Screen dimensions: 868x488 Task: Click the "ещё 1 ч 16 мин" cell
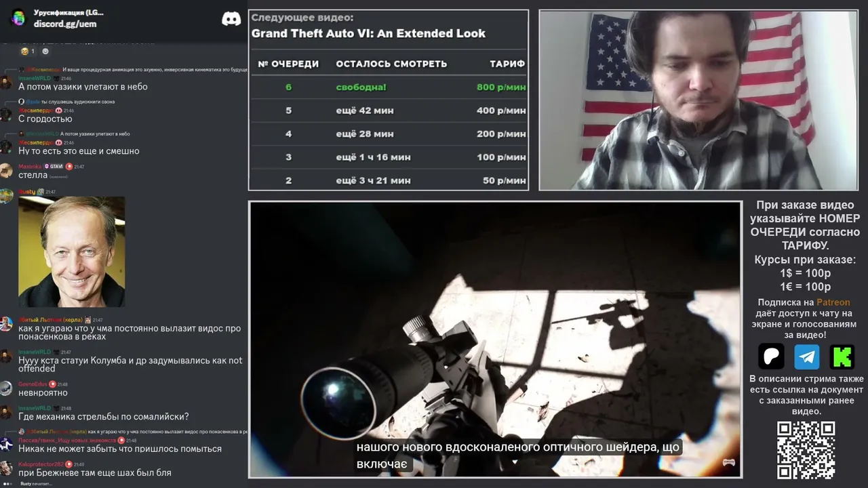[373, 157]
